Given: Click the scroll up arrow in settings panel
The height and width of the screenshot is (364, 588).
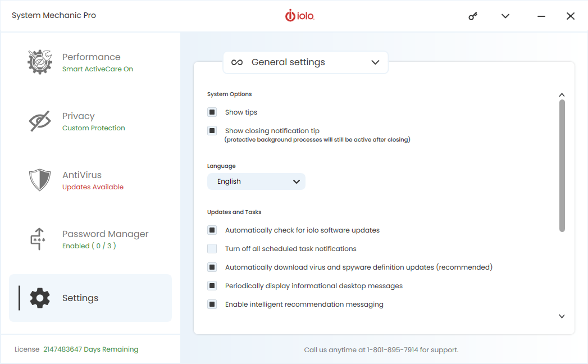Looking at the screenshot, I should click(x=562, y=95).
